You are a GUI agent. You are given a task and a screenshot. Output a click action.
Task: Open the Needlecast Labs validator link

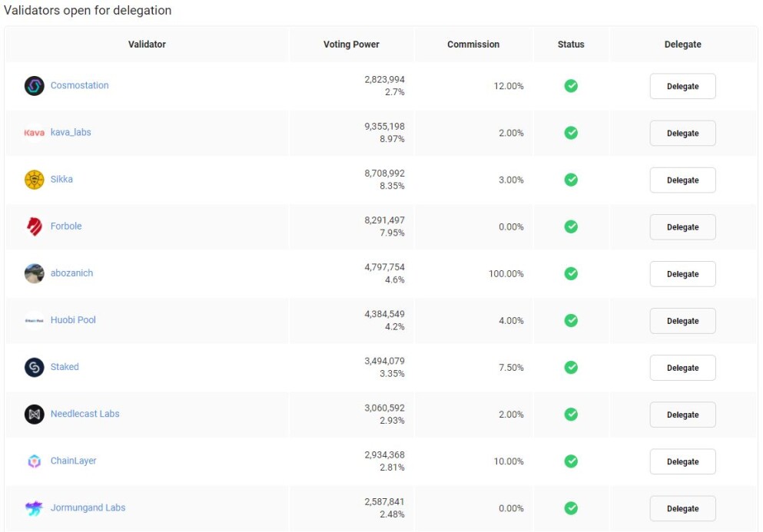point(85,414)
